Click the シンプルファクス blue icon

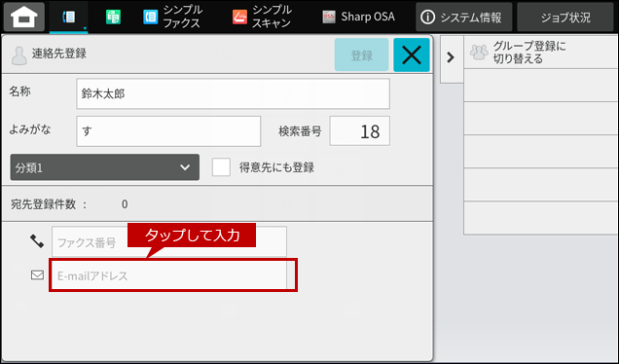pos(151,17)
